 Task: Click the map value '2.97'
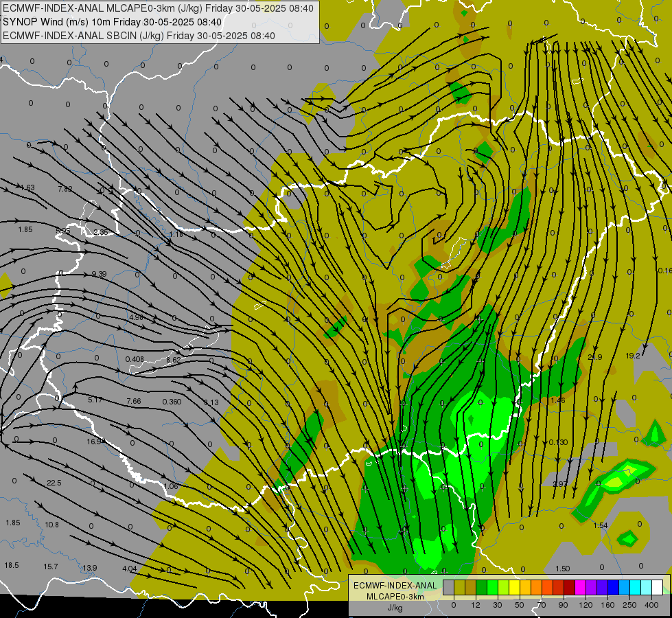coord(559,484)
